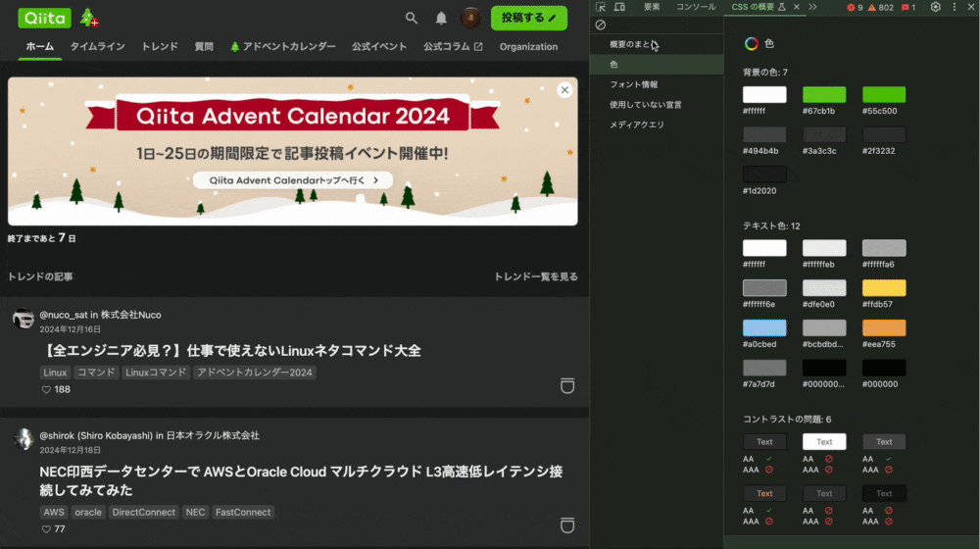Select the ホーム tab

pos(40,47)
